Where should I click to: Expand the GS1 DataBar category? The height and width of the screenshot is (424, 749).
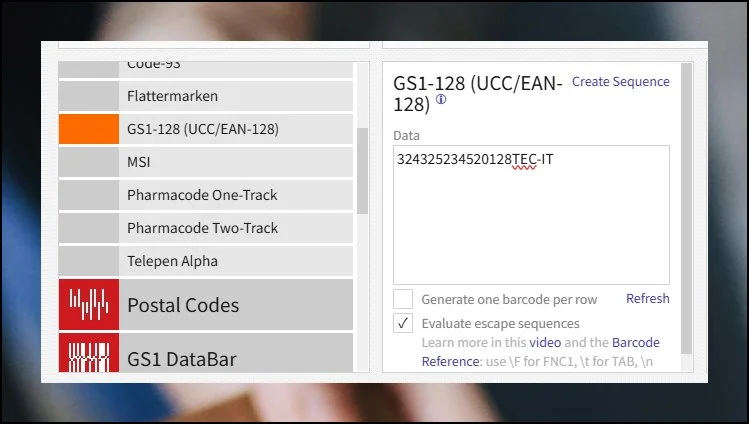[182, 358]
